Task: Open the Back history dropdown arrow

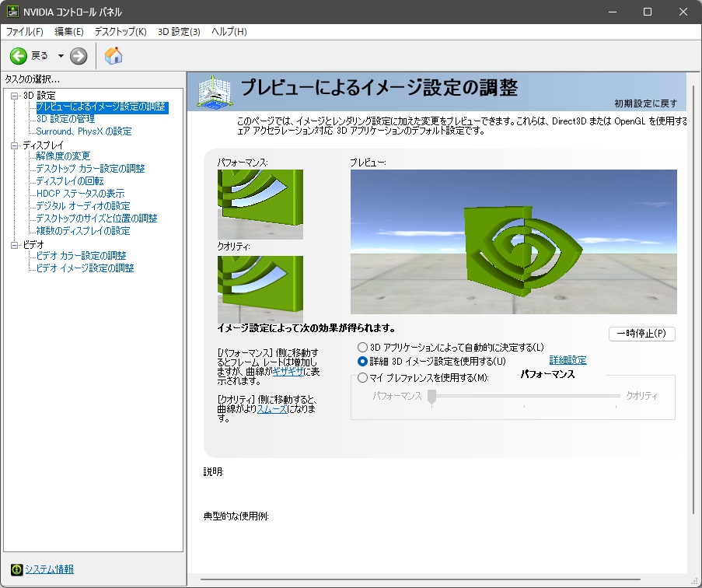Action: pyautogui.click(x=61, y=56)
